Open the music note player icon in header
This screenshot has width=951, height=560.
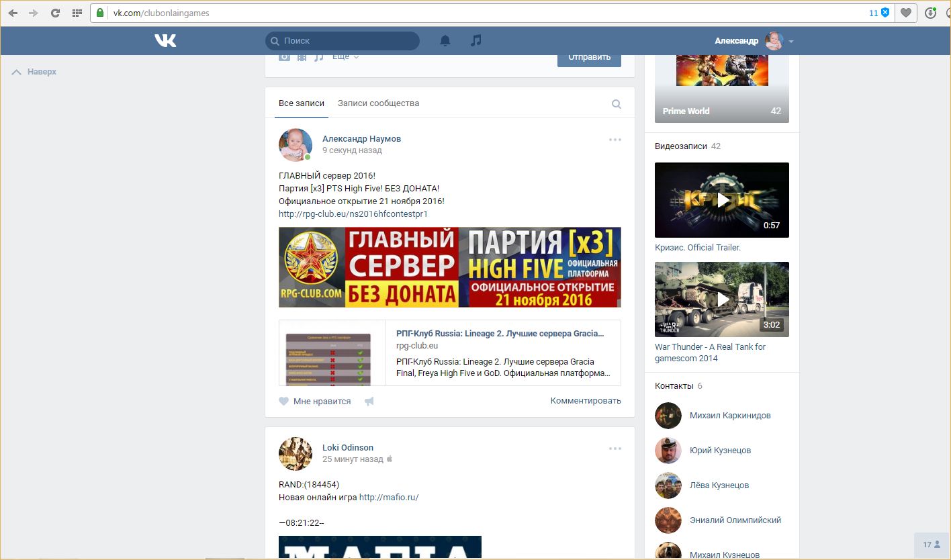click(475, 41)
